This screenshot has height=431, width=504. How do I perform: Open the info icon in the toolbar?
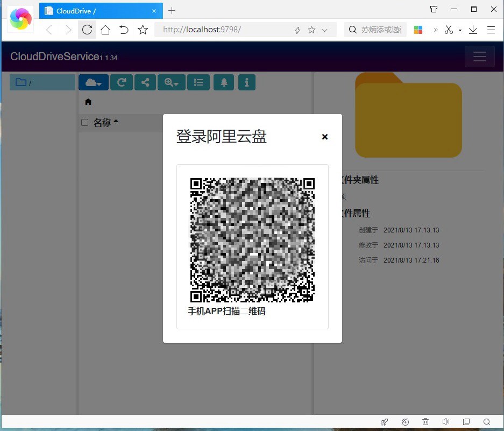point(247,82)
